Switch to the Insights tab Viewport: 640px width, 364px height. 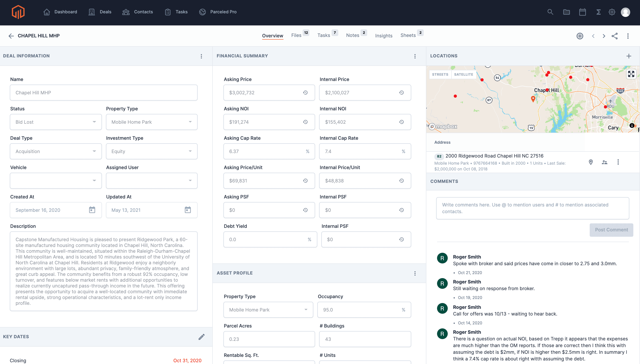tap(383, 35)
